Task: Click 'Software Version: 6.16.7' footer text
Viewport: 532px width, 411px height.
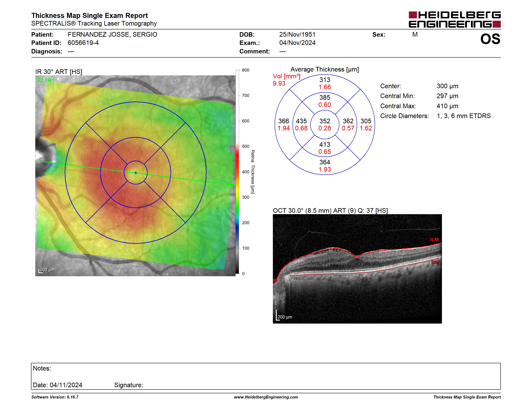Action: (x=55, y=397)
